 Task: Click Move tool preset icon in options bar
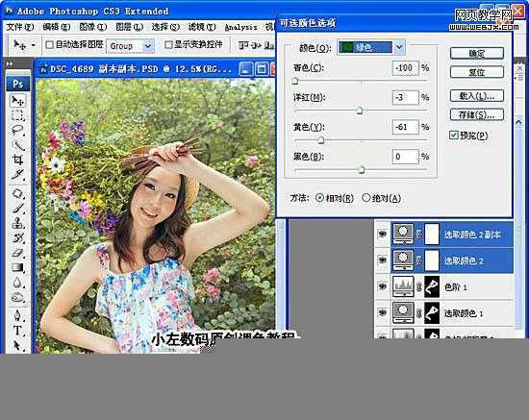click(x=19, y=44)
